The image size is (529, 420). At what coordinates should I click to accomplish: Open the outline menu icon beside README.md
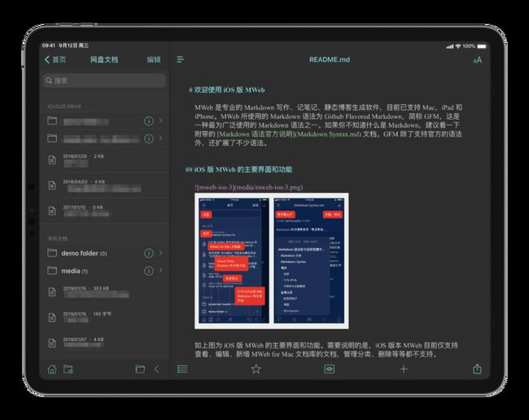(x=181, y=59)
